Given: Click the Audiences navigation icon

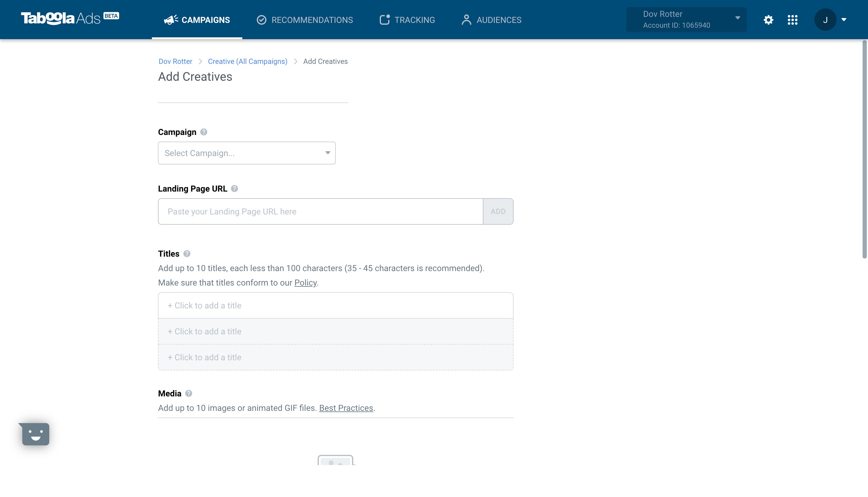Looking at the screenshot, I should (x=467, y=20).
